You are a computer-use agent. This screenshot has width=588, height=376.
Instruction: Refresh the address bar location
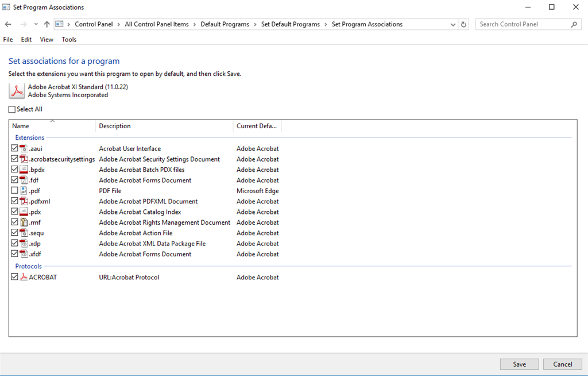(x=464, y=24)
